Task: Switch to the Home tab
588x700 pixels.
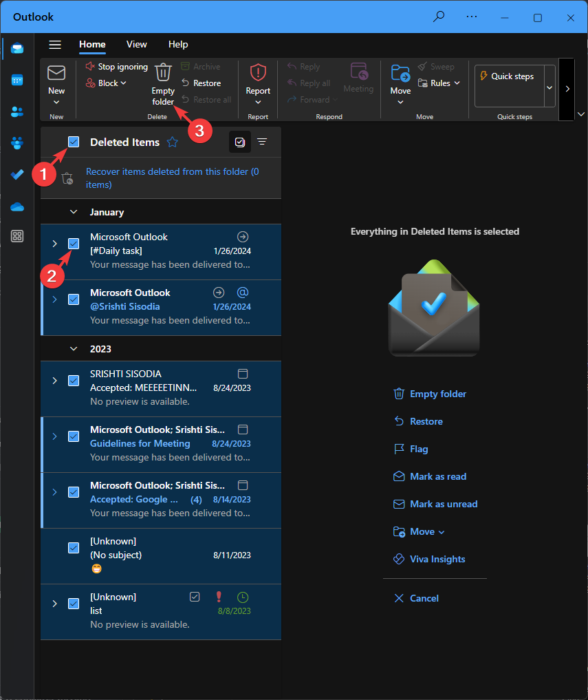Action: 92,44
